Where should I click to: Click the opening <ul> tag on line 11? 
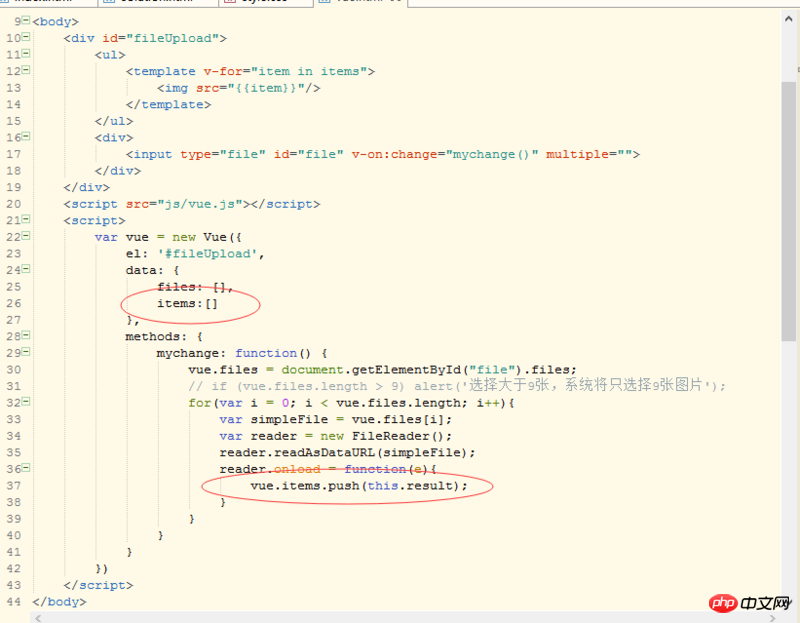point(110,55)
